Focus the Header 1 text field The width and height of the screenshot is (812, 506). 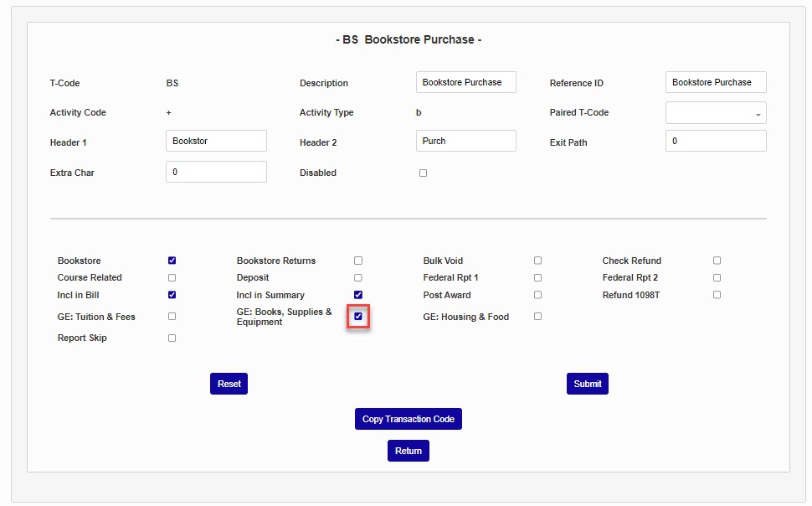coord(216,141)
